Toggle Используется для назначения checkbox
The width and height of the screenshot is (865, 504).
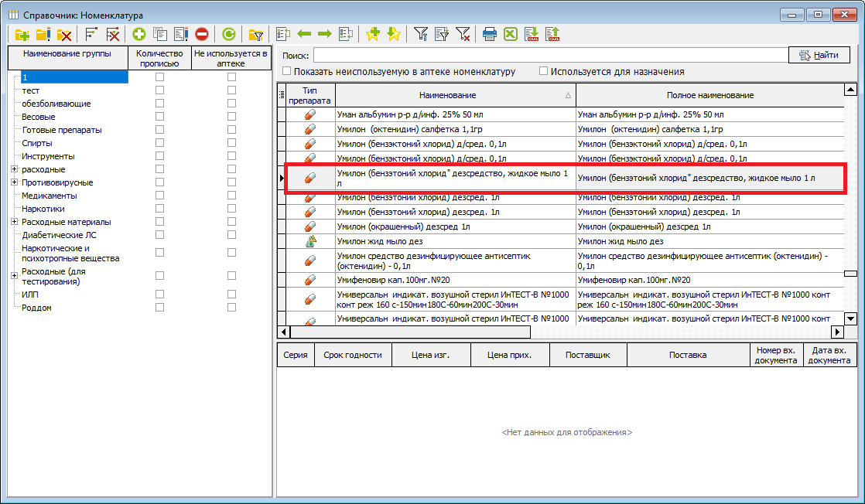pos(543,71)
